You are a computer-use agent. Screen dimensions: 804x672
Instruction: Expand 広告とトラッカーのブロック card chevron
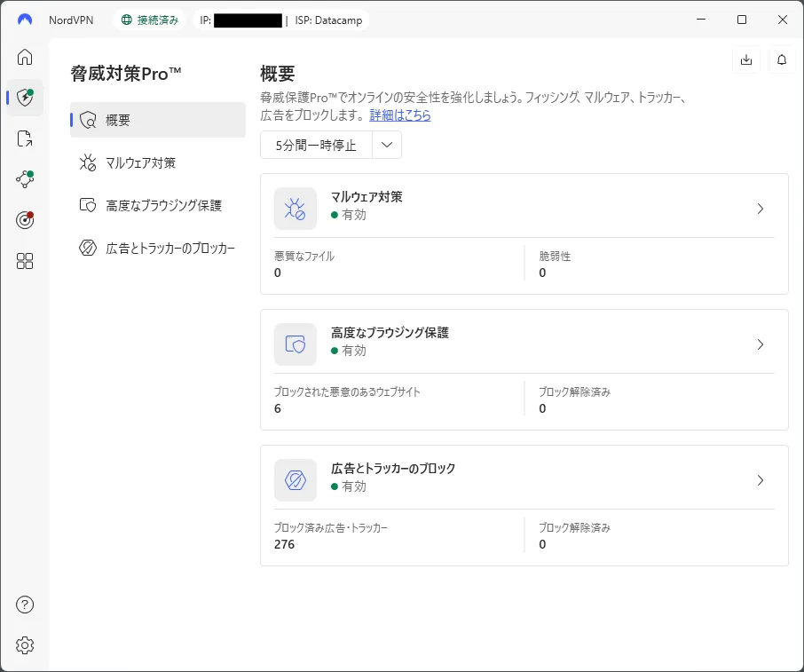click(760, 480)
